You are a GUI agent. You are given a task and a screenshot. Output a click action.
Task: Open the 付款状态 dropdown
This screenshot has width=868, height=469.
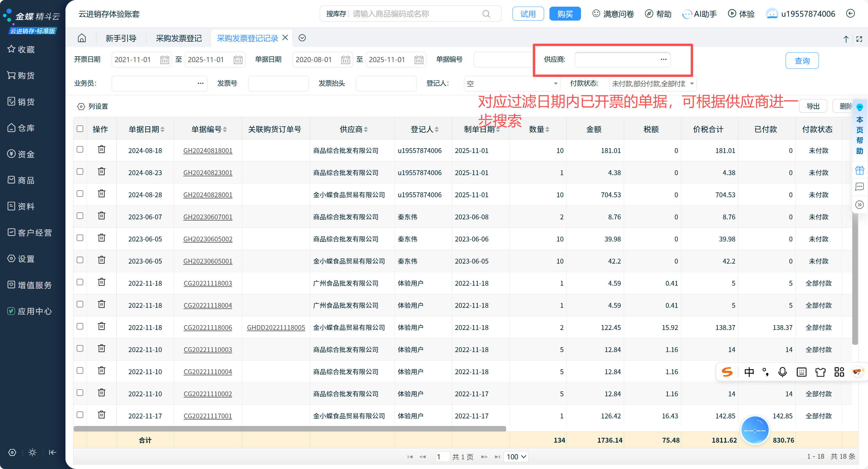click(692, 84)
